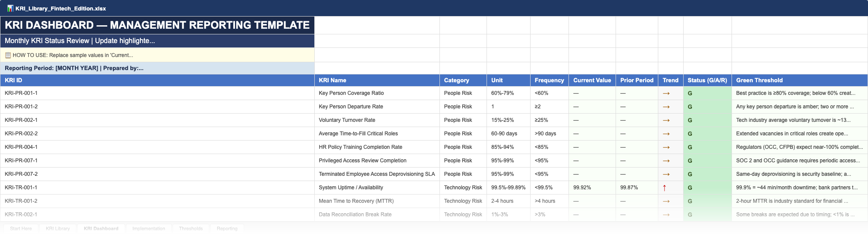
Task: Click the dashboard title KRI DASHBOARD — MANAGEMENT REPORTING TEMPLATE
Action: pos(157,25)
